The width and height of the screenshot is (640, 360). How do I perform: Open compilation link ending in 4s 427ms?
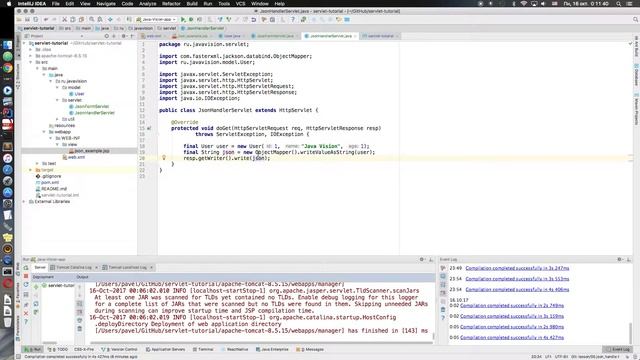click(512, 338)
